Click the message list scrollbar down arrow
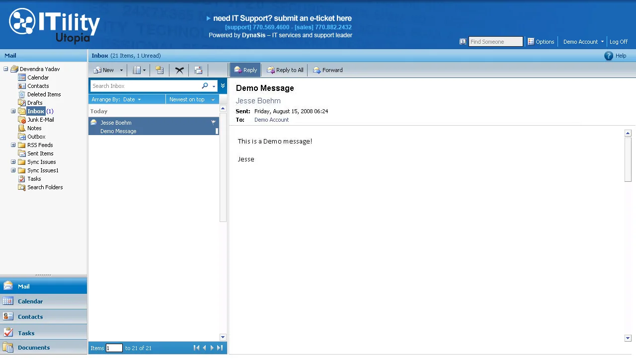The image size is (636, 364). (223, 337)
